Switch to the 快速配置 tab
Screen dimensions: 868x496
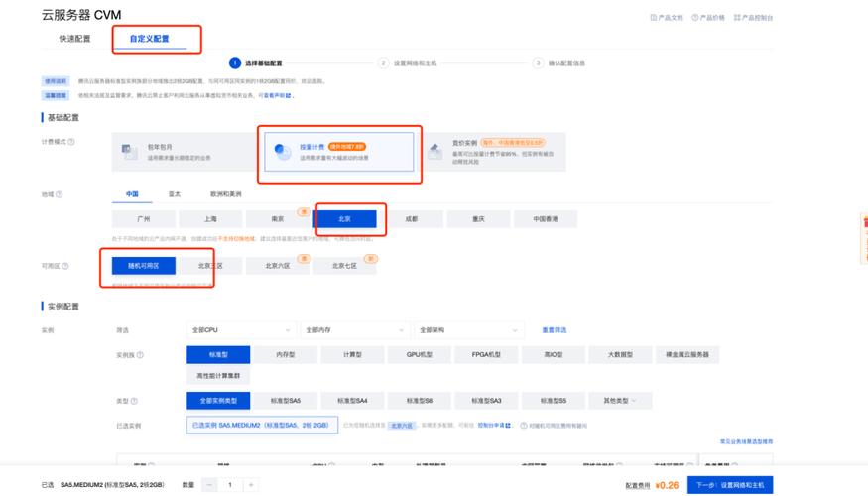click(x=74, y=39)
